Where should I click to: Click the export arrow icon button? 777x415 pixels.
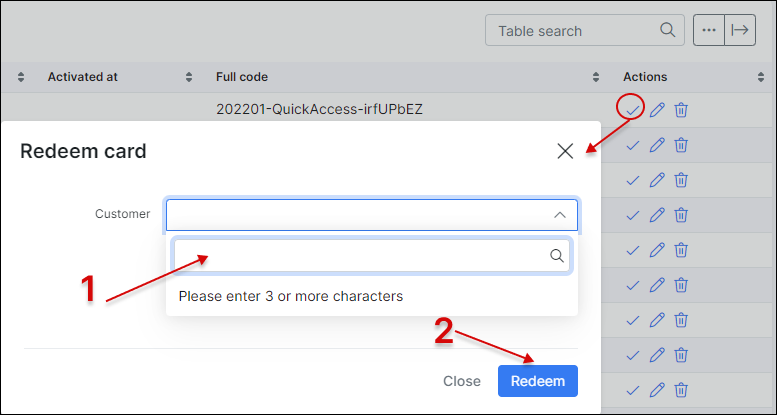(x=740, y=30)
